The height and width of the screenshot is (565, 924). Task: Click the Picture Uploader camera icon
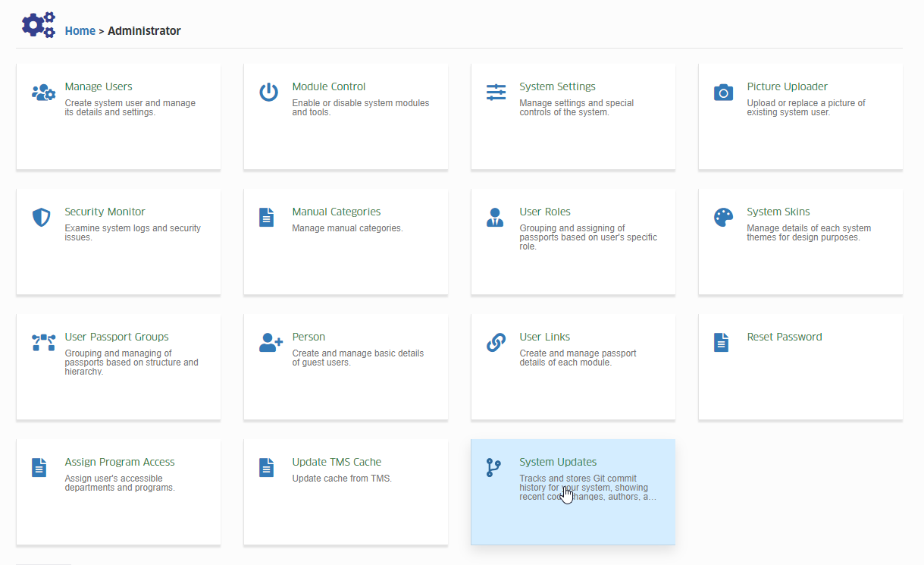723,93
